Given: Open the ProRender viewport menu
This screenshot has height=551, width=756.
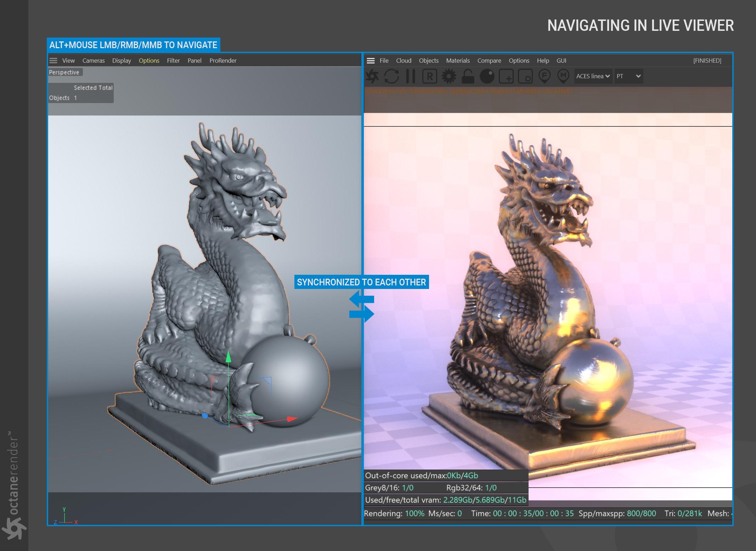Looking at the screenshot, I should point(223,61).
